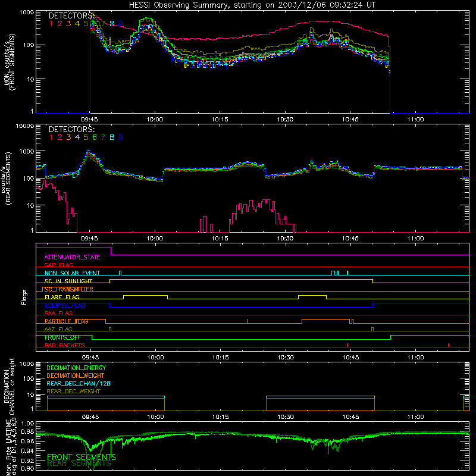The image size is (476, 476).
Task: Click FRONT SEGMENTS label in livetime plot
Action: click(82, 457)
